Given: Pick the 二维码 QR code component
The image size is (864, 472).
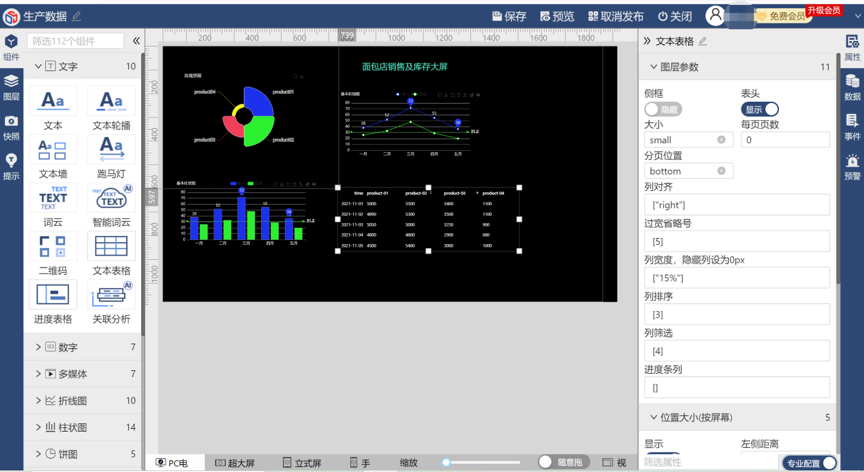Looking at the screenshot, I should (x=52, y=246).
